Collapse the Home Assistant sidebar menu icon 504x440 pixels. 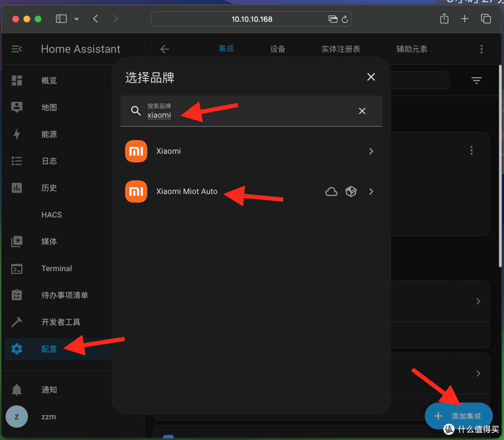click(16, 49)
